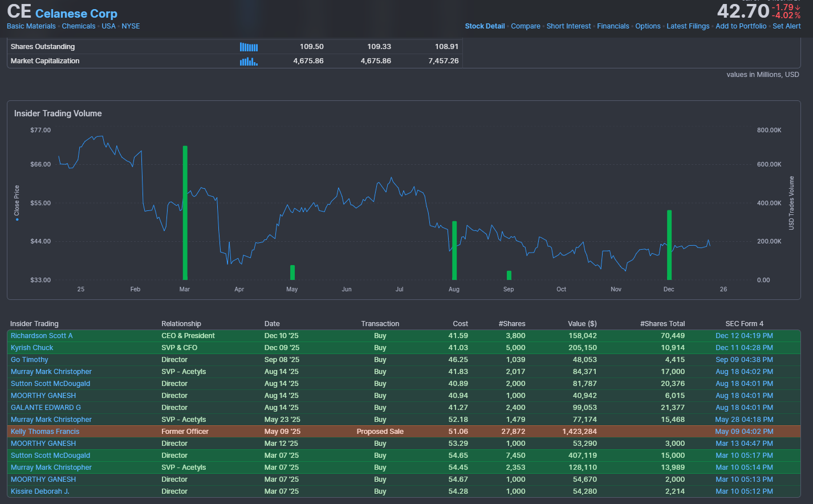Open NYSE exchange link
Image resolution: width=813 pixels, height=504 pixels.
[x=131, y=26]
